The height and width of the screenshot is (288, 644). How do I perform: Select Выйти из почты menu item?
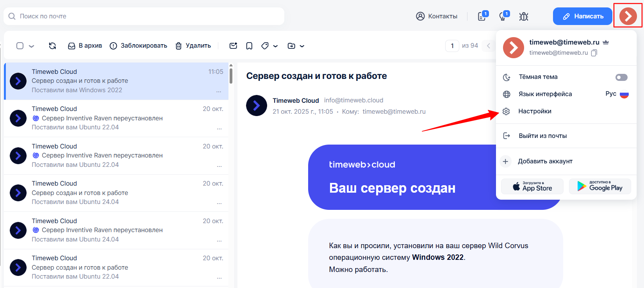(x=542, y=136)
